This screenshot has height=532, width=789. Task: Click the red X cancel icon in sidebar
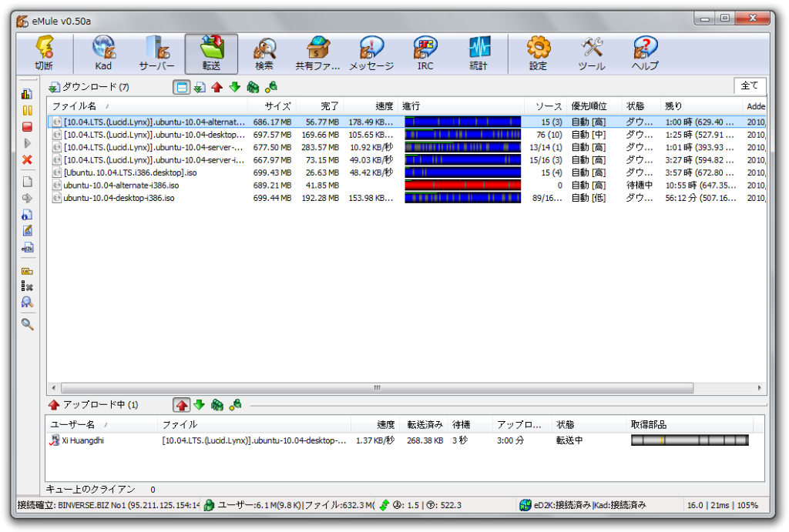[x=27, y=160]
